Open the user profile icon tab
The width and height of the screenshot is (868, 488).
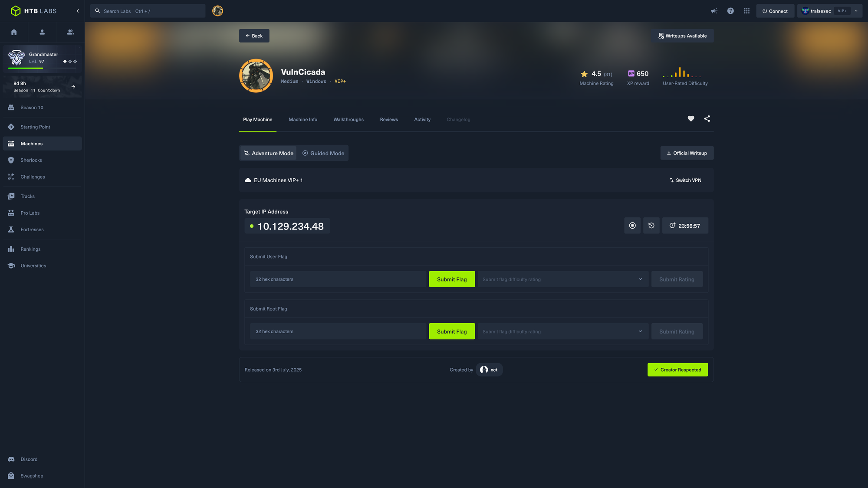tap(42, 32)
